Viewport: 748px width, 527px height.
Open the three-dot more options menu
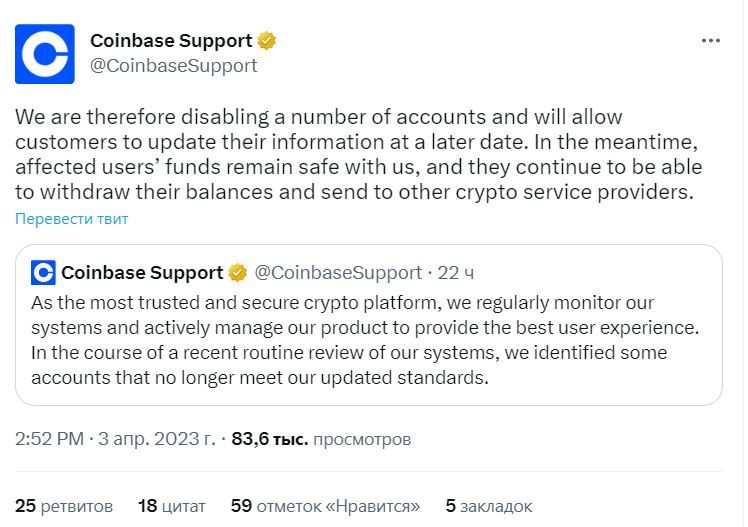(x=710, y=41)
